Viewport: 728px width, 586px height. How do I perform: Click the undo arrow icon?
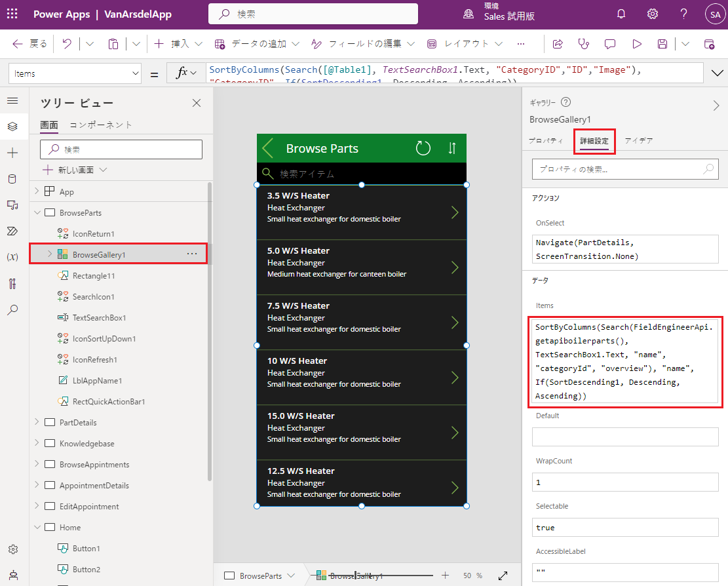click(x=67, y=44)
